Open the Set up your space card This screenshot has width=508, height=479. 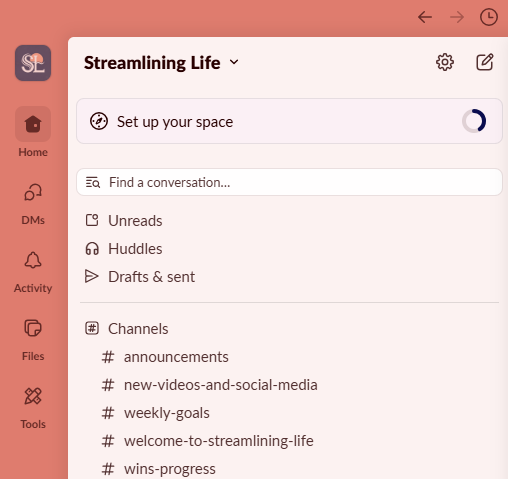289,121
